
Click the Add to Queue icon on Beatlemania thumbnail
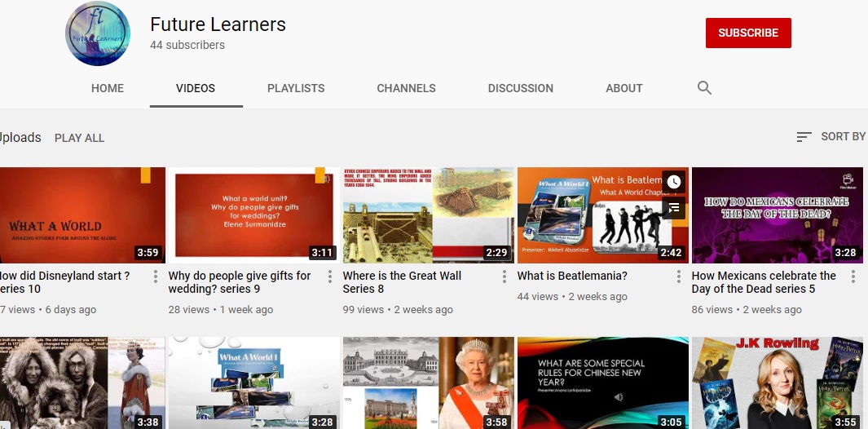tap(673, 208)
